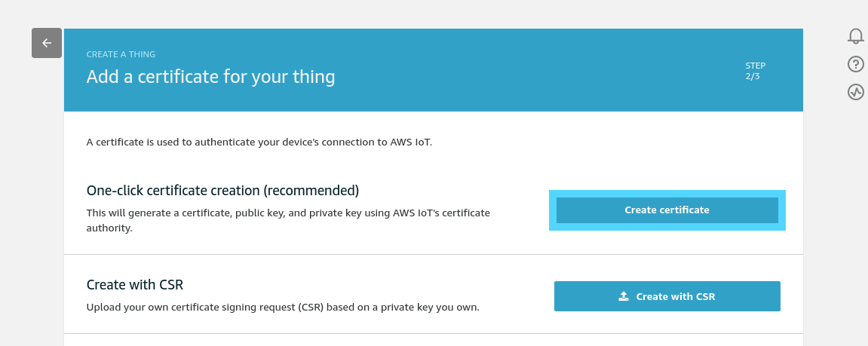The image size is (868, 346).
Task: Open the activity monitor pulse icon
Action: point(855,92)
